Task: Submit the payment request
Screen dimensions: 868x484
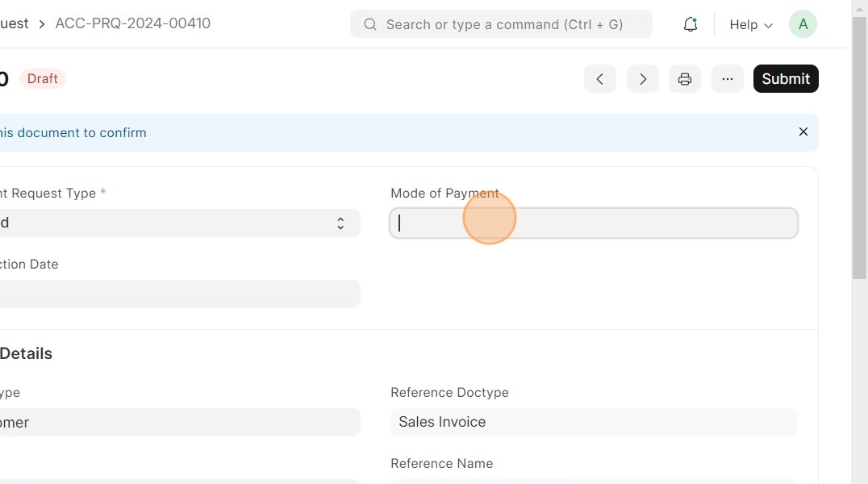Action: click(786, 79)
